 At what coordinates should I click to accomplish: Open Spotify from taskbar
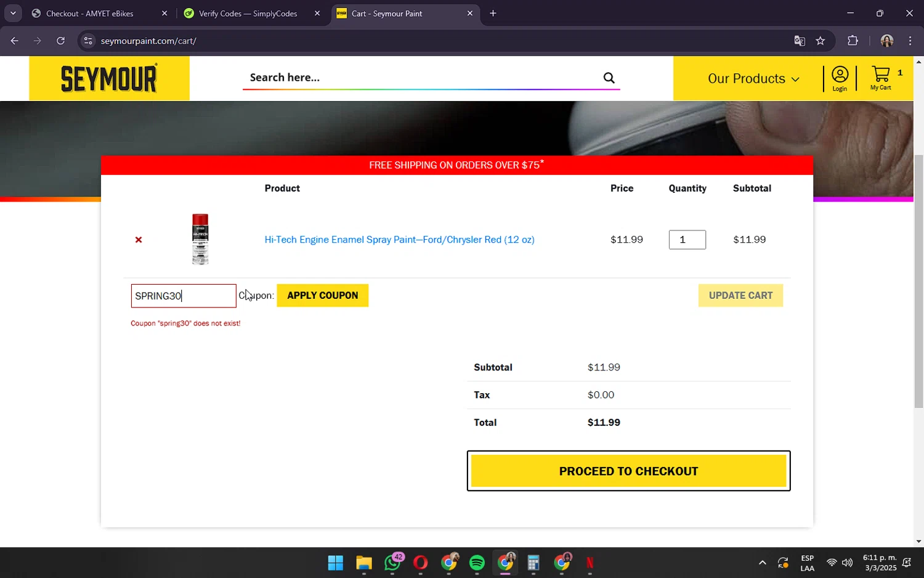477,563
